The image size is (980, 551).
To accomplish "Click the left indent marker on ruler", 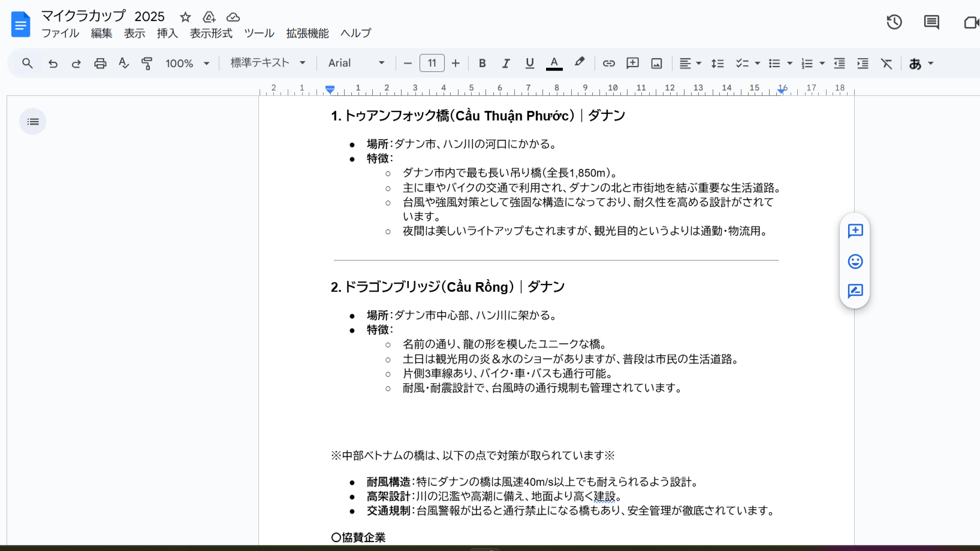I will [330, 89].
